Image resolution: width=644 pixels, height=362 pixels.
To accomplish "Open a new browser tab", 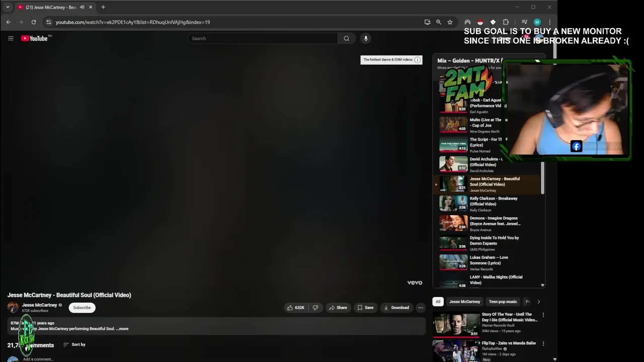I will [x=103, y=7].
